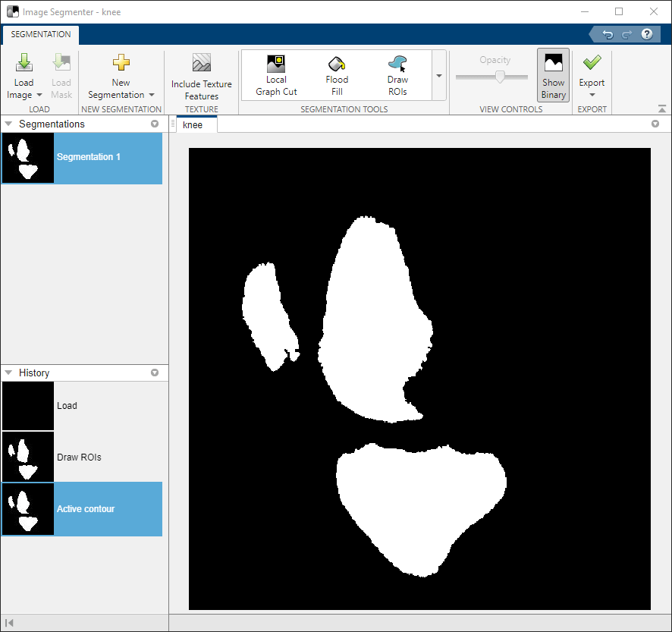Click the undo arrow in title strip
672x632 pixels.
point(608,34)
